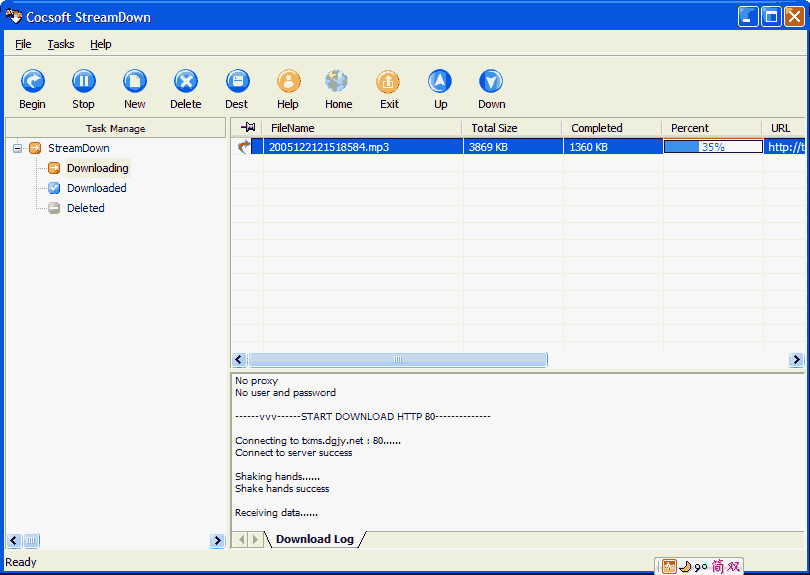Click the pin status column header icon
The height and width of the screenshot is (575, 810).
(248, 127)
